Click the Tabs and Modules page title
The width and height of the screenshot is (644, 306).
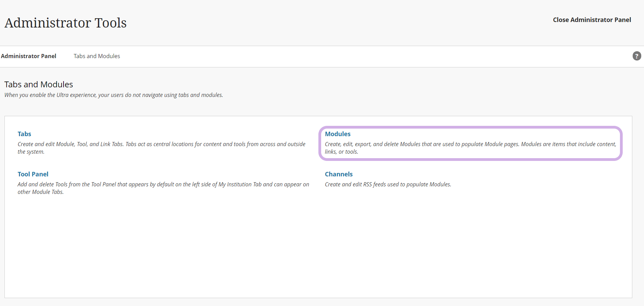coord(38,85)
